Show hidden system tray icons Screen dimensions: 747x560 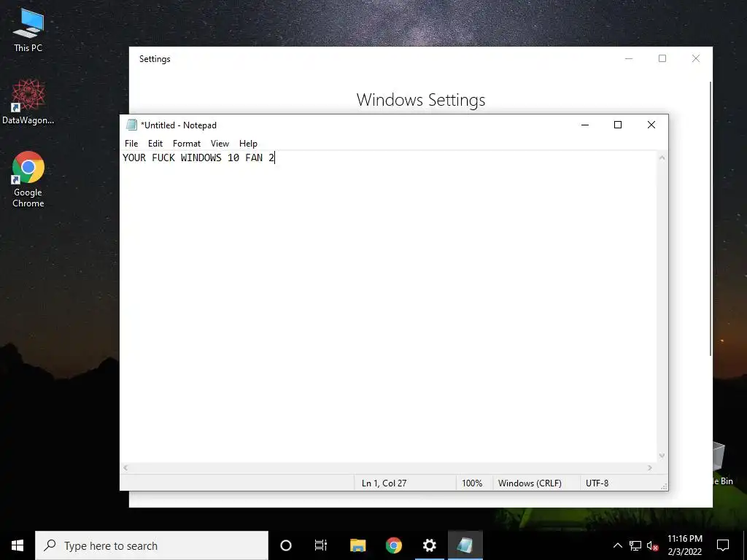tap(617, 545)
